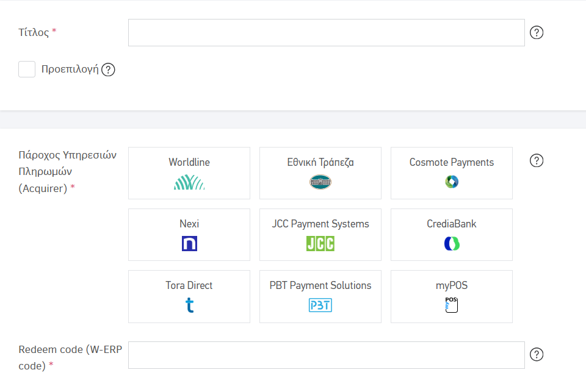Viewport: 586px width, 392px height.
Task: Open help icon for acquirer selection
Action: click(537, 160)
